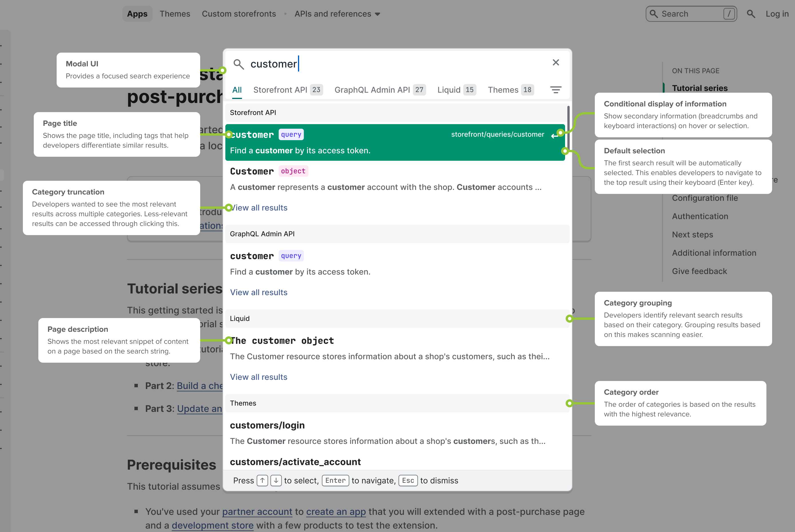Click the Themes category header
Viewport: 795px width, 532px height.
click(397, 403)
